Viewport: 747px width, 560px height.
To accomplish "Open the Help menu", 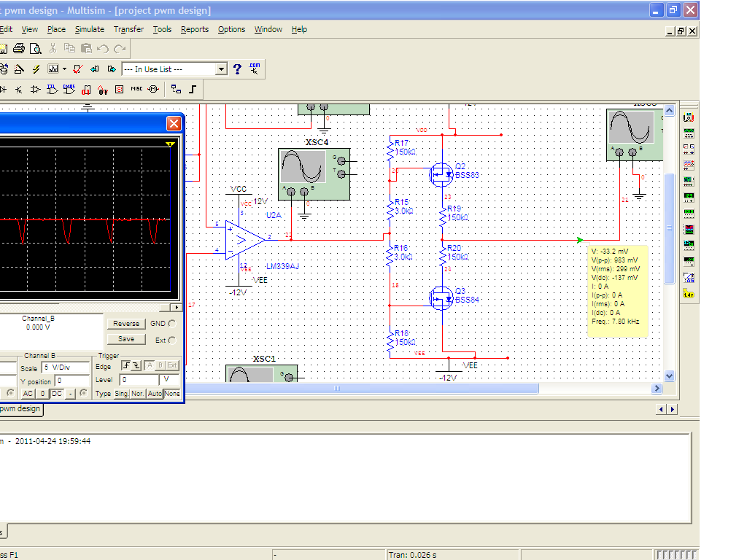I will [x=299, y=29].
